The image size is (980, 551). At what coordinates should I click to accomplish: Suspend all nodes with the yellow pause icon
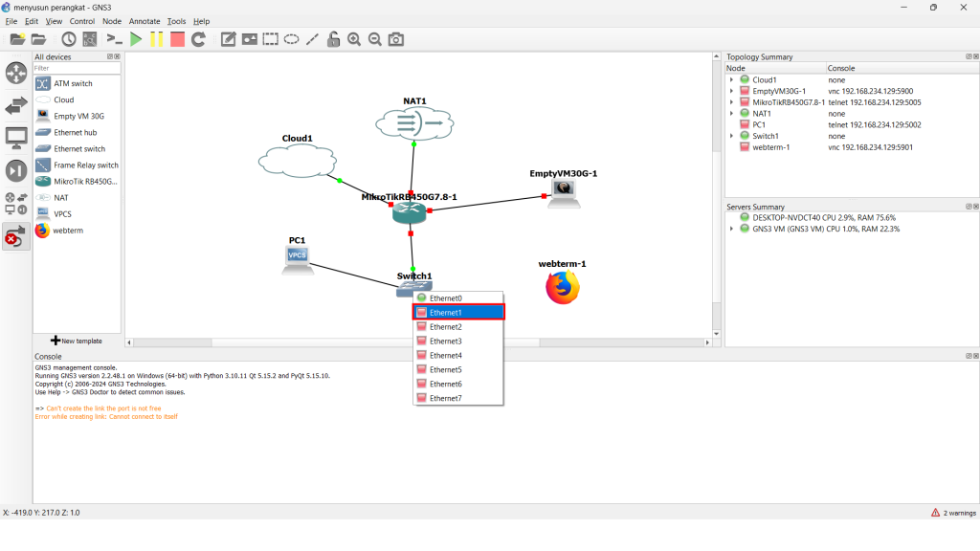156,39
